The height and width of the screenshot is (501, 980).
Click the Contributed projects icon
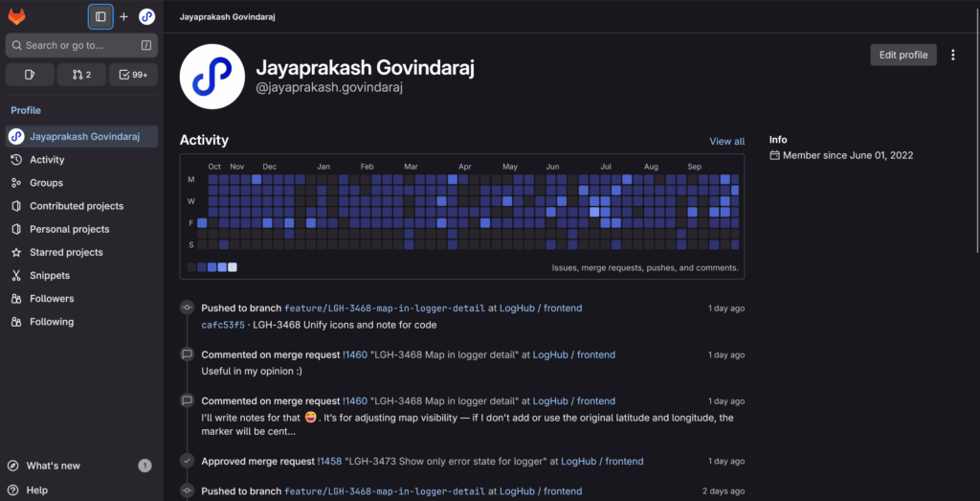tap(16, 206)
